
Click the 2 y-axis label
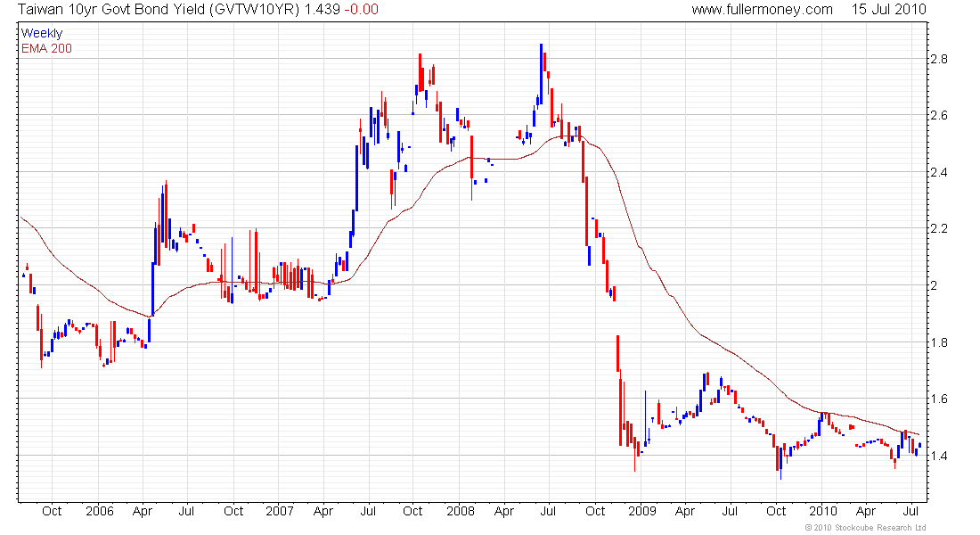pyautogui.click(x=935, y=286)
